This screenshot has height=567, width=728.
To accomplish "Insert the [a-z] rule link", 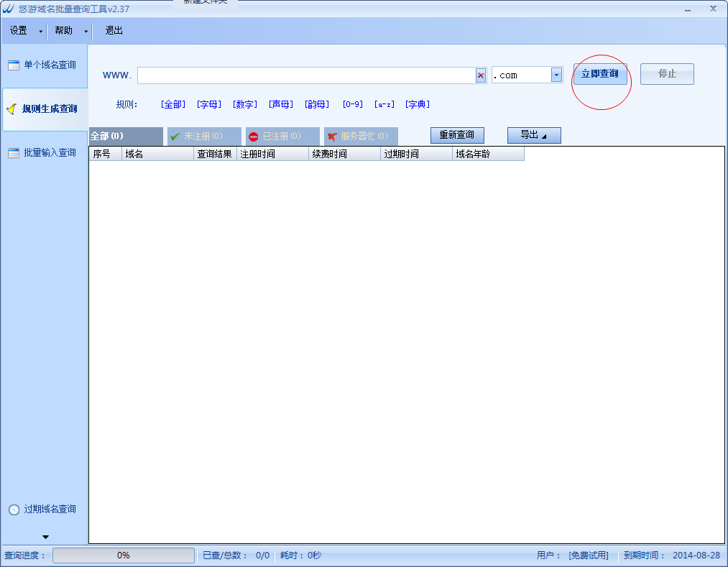I will click(x=384, y=104).
